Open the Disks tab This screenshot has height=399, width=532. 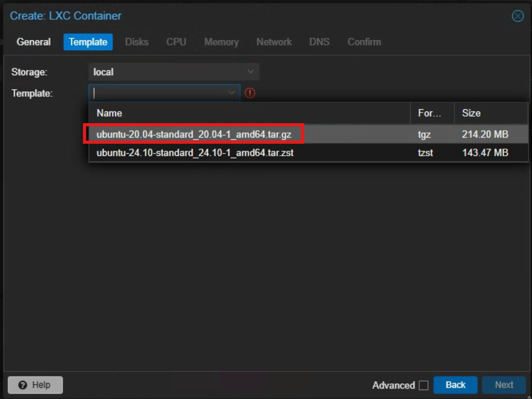137,42
